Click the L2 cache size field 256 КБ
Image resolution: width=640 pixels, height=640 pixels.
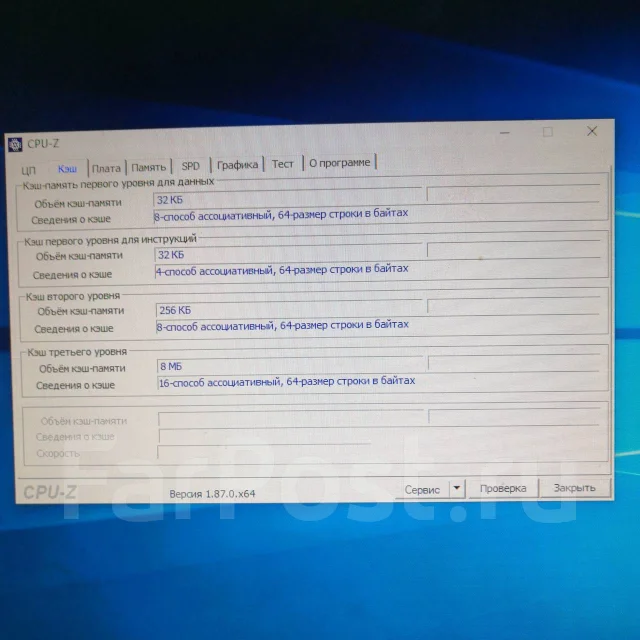tap(289, 309)
